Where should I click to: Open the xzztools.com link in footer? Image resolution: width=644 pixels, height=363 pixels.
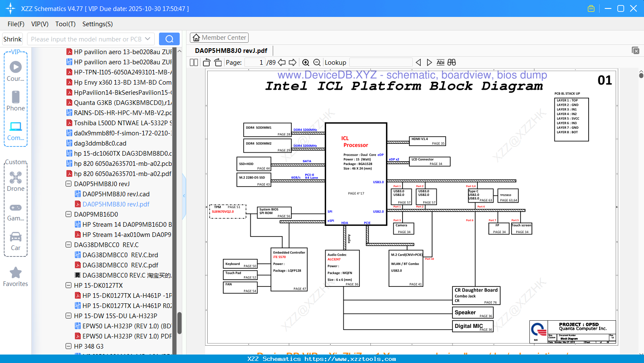coord(350,359)
